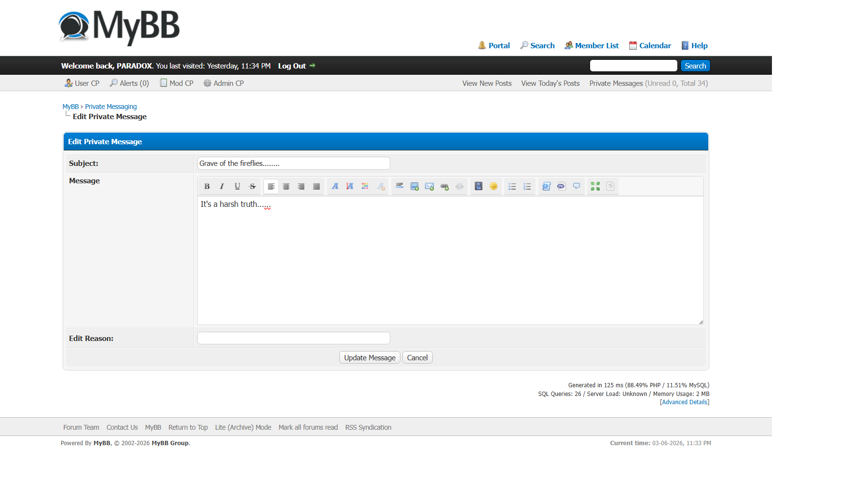Toggle editor maximize icon
853x504 pixels.
tap(595, 186)
